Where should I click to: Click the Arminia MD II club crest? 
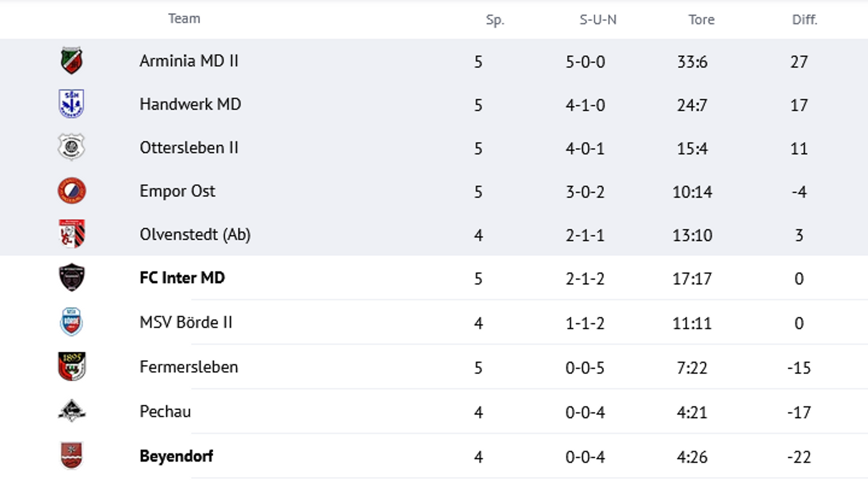[72, 61]
